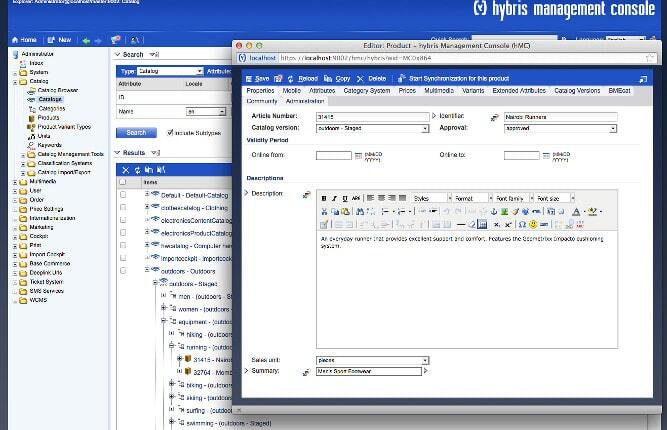Click the Summary input field

(369, 371)
